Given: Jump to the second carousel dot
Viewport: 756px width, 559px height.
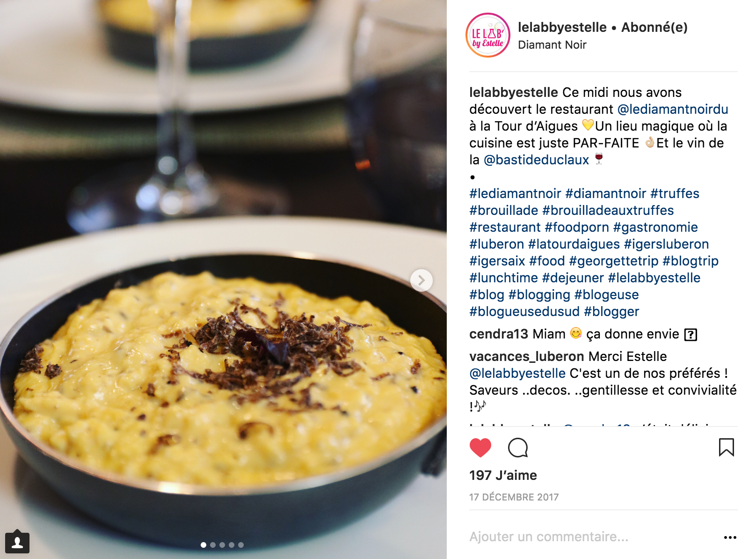Looking at the screenshot, I should coord(213,545).
